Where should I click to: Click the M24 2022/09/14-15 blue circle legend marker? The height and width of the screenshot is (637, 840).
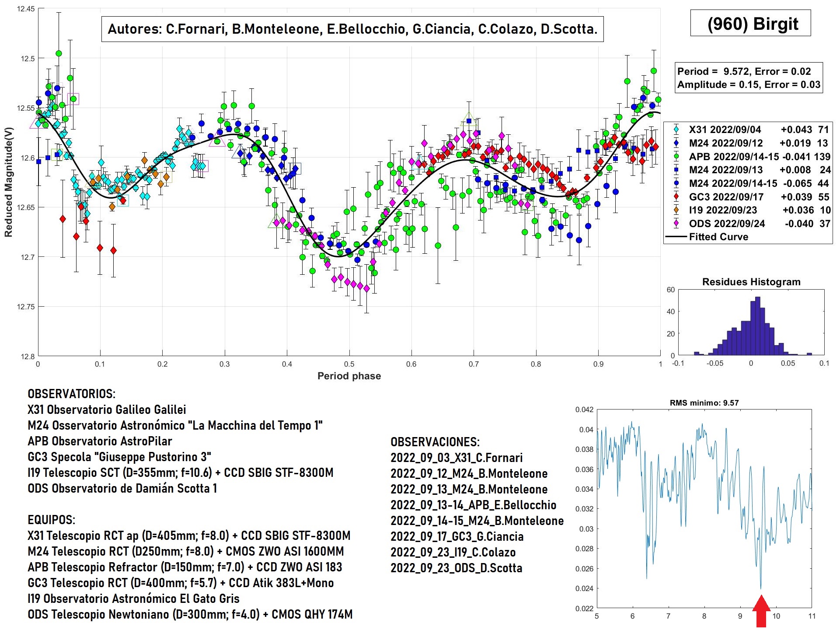[676, 183]
